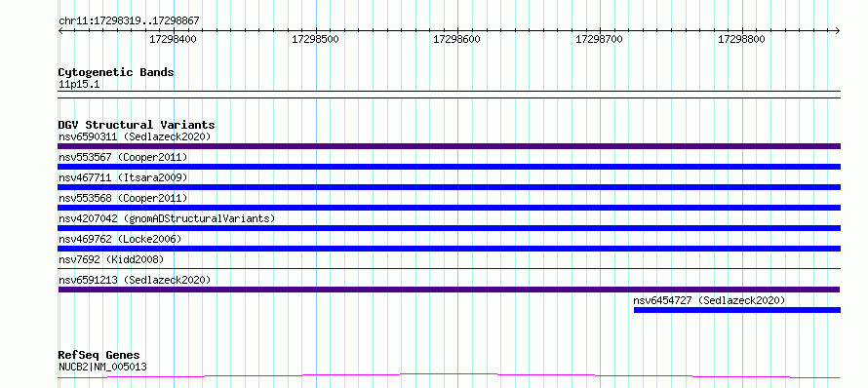Click the nsv553568 (Cooper2011) label
868x388 pixels.
point(123,198)
